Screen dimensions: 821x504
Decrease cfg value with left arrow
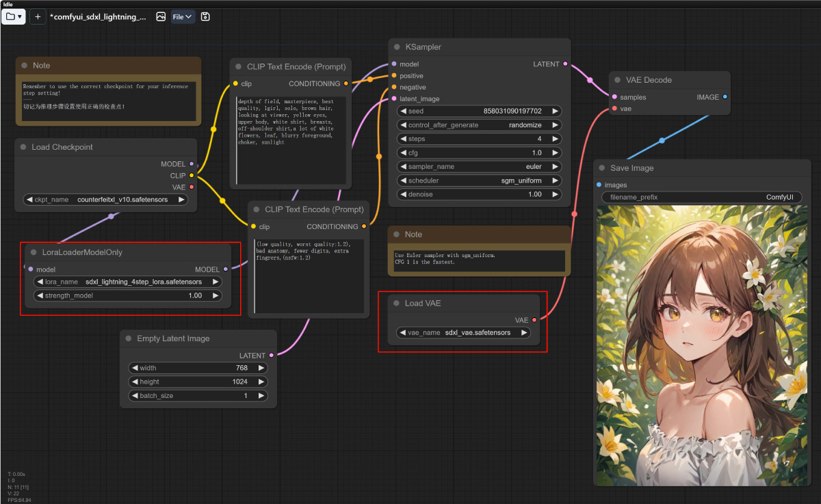pos(404,152)
